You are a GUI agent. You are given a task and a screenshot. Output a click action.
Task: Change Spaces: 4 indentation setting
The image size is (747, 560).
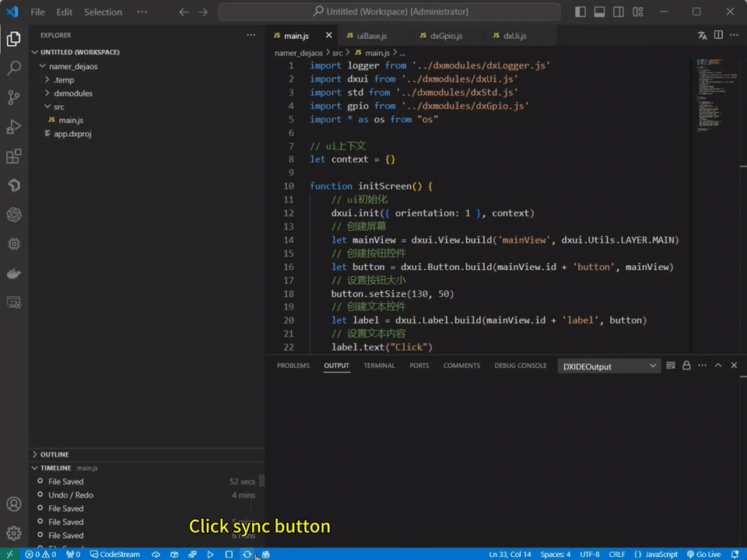pyautogui.click(x=555, y=555)
